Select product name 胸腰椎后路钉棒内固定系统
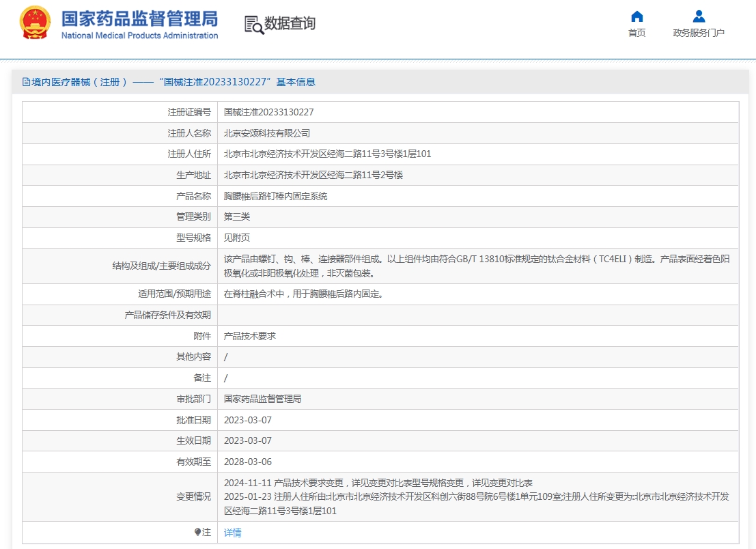756x549 pixels. [275, 196]
